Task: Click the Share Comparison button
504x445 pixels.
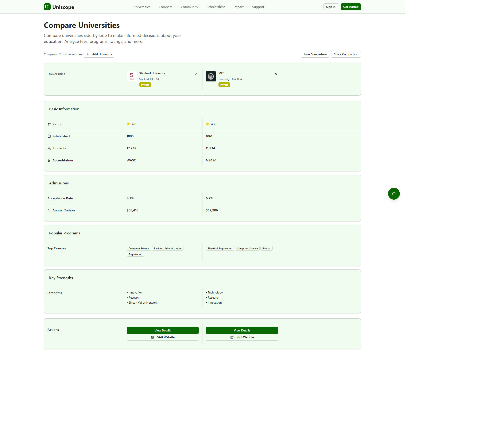Action: (346, 54)
